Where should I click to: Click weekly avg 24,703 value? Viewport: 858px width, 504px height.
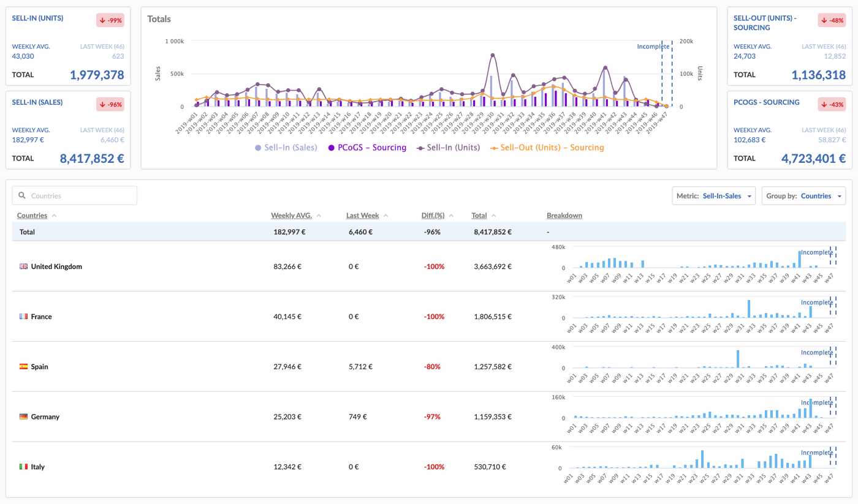click(x=745, y=56)
